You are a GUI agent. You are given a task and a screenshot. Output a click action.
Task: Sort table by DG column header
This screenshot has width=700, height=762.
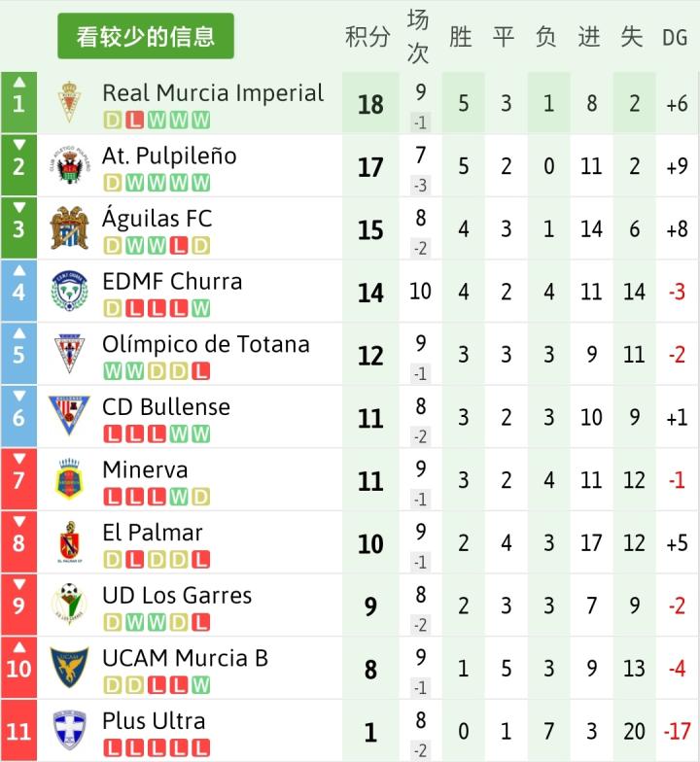[x=675, y=37]
